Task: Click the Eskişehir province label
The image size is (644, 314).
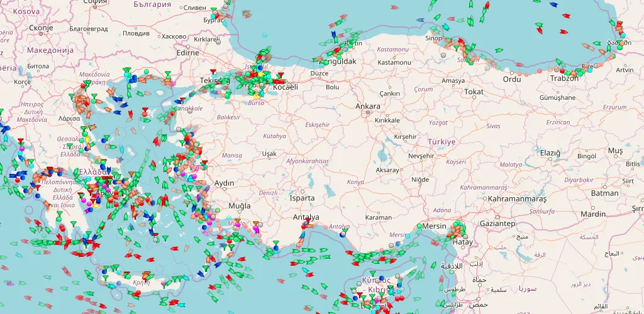Action: (x=318, y=124)
